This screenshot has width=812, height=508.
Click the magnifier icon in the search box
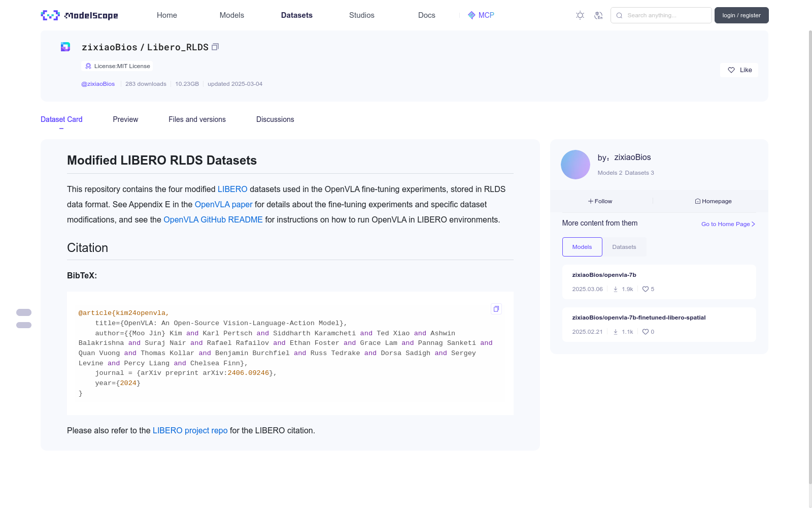(x=619, y=15)
